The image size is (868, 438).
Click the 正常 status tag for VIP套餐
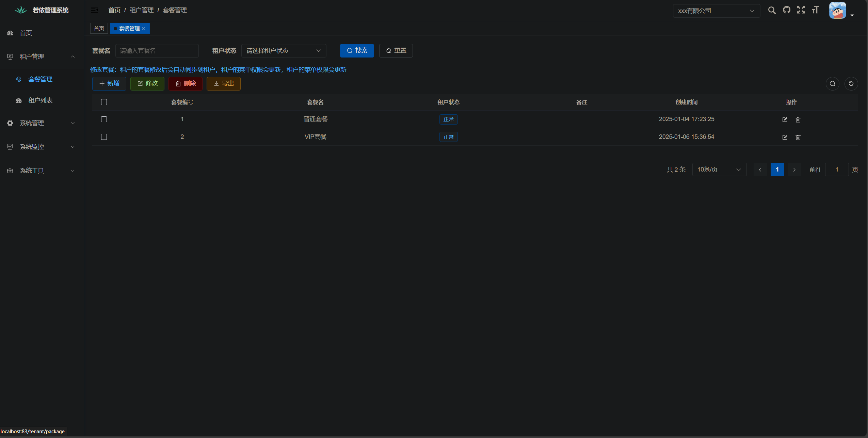tap(448, 137)
